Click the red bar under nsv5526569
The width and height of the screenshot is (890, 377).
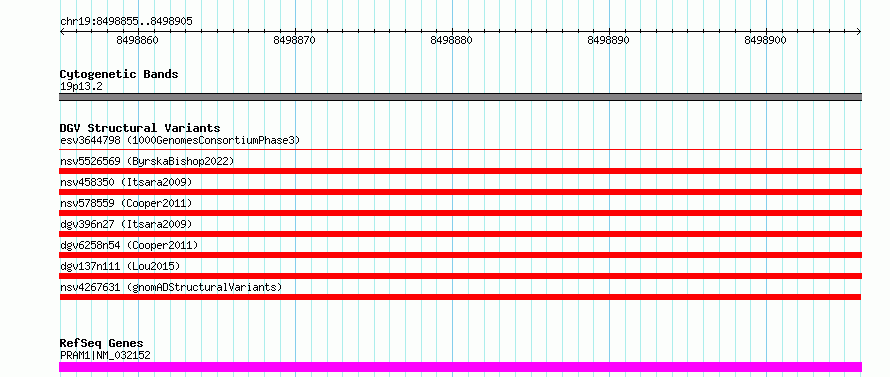coord(460,171)
